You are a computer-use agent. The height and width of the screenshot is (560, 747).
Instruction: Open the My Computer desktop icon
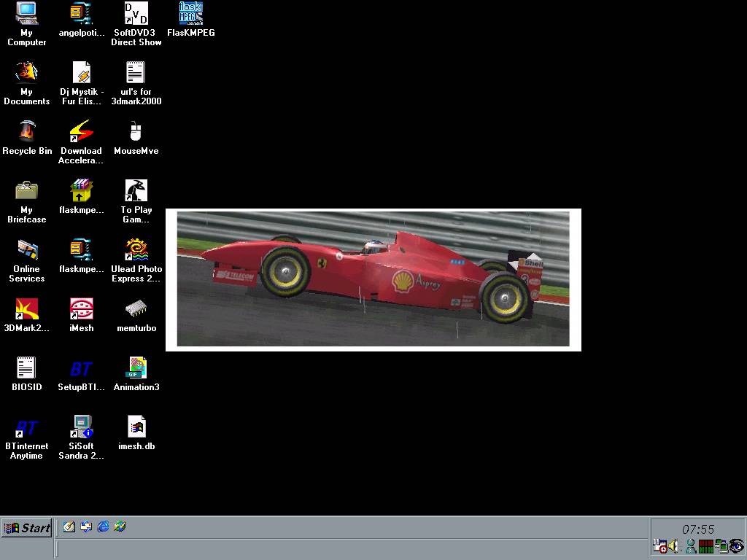(26, 13)
